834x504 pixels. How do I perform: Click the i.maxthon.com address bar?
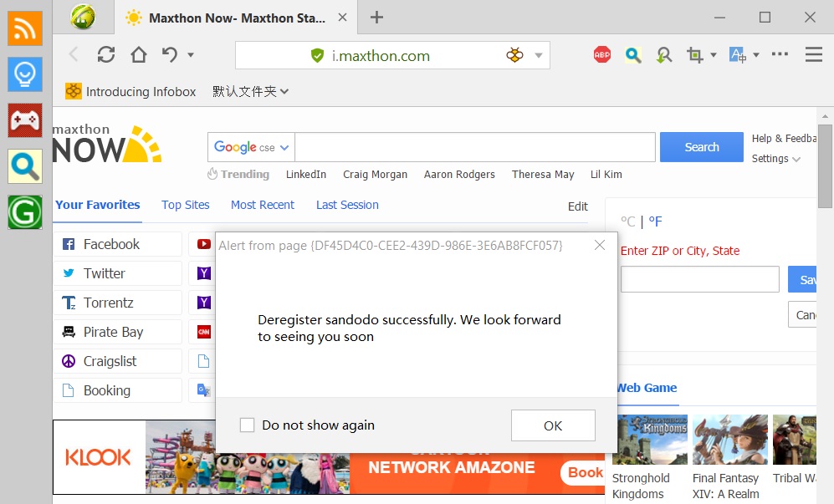[392, 55]
